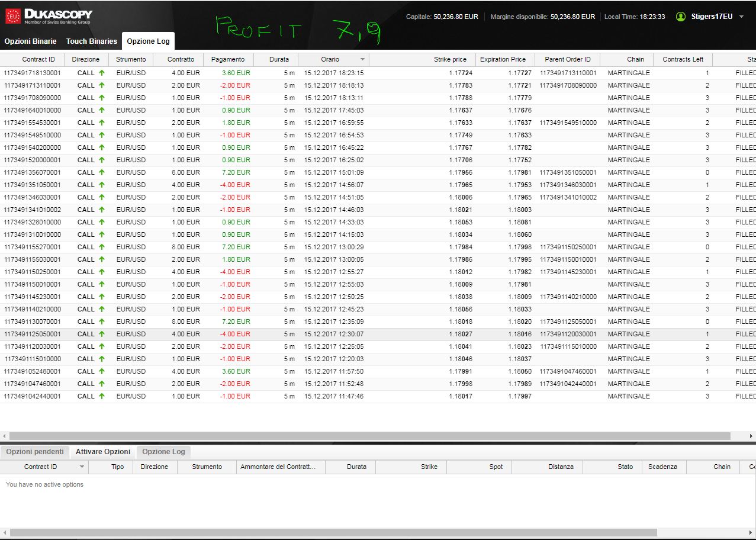Click the Dukascopy logo icon
756x540 pixels.
pos(13,17)
